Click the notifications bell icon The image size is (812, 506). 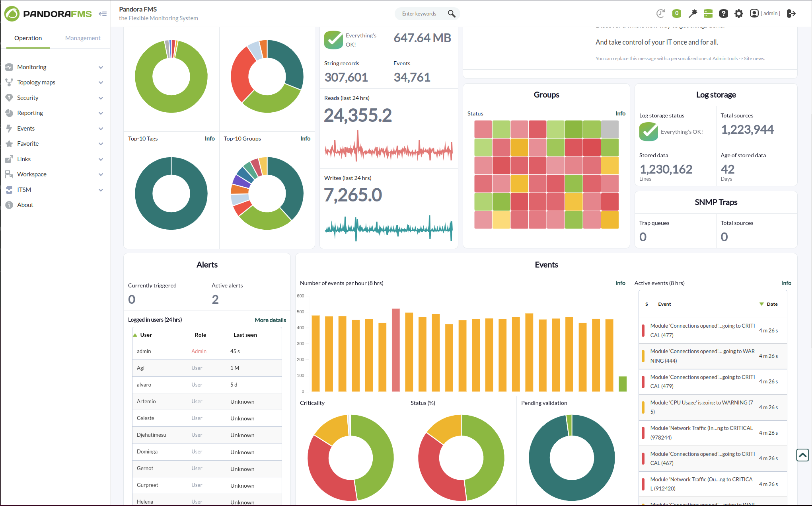point(677,13)
